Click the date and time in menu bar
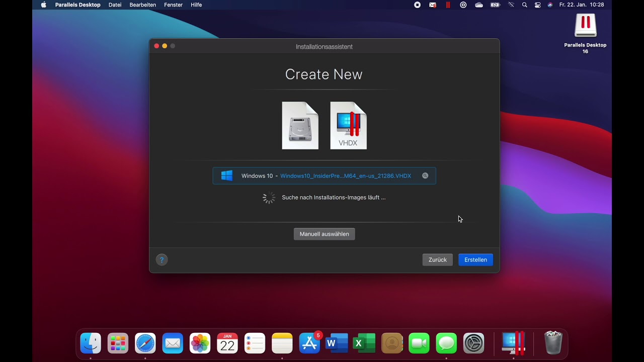 click(x=582, y=5)
